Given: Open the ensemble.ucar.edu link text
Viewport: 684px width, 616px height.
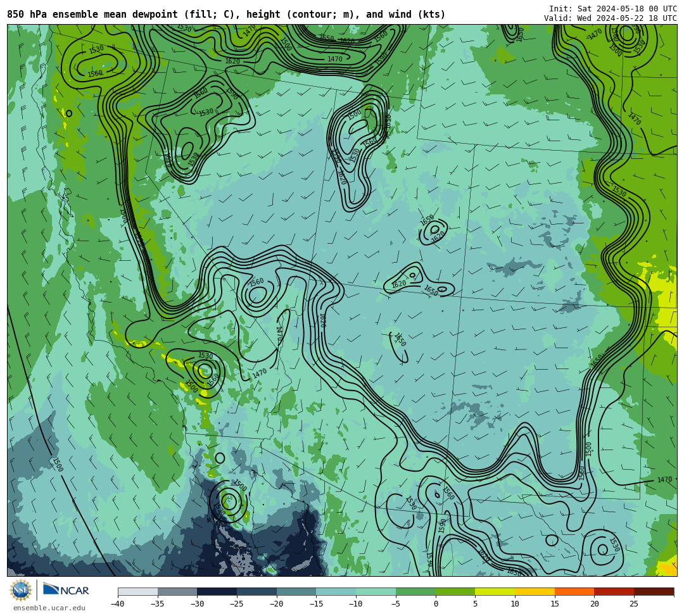Looking at the screenshot, I should coord(49,608).
